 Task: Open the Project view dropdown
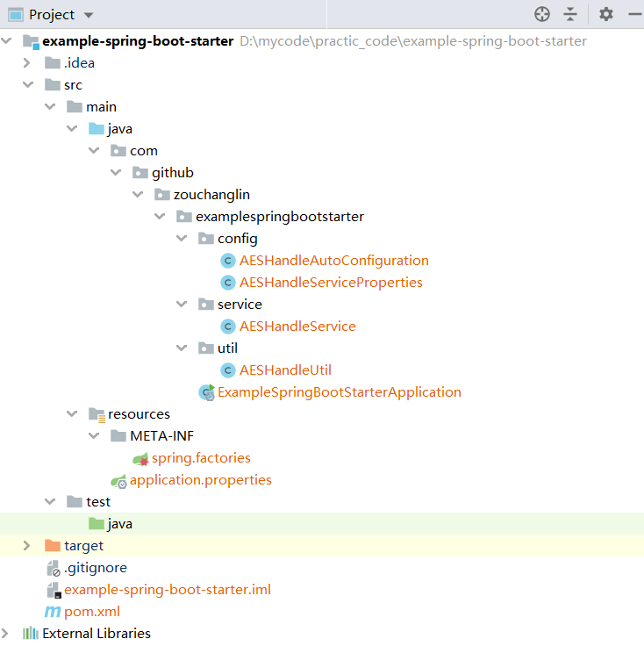[89, 15]
